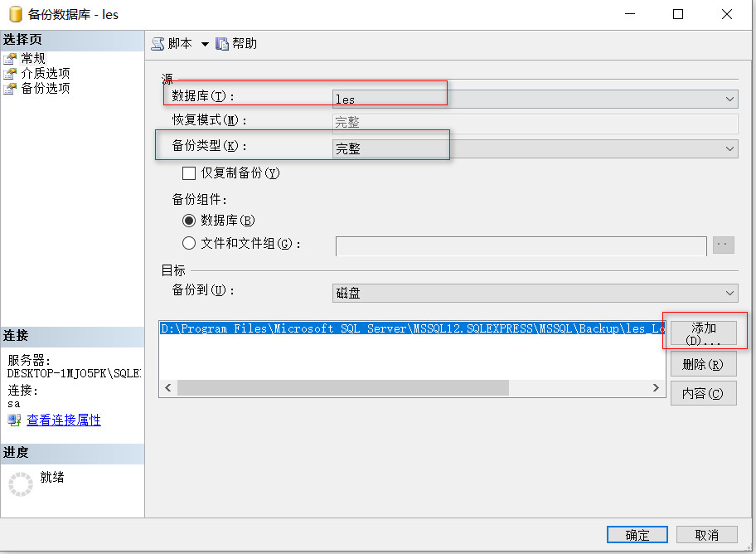The image size is (756, 554).
Task: Click the 添加(D)... button
Action: click(704, 333)
